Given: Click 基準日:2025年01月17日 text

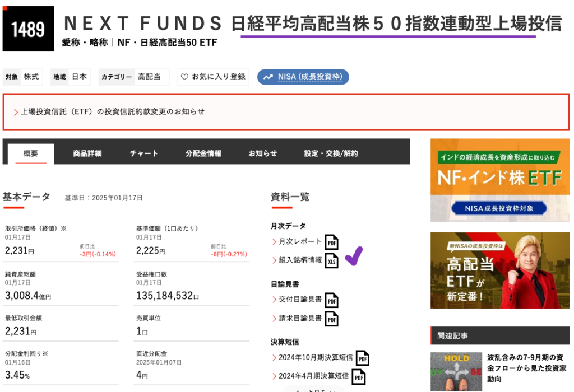Looking at the screenshot, I should 104,198.
